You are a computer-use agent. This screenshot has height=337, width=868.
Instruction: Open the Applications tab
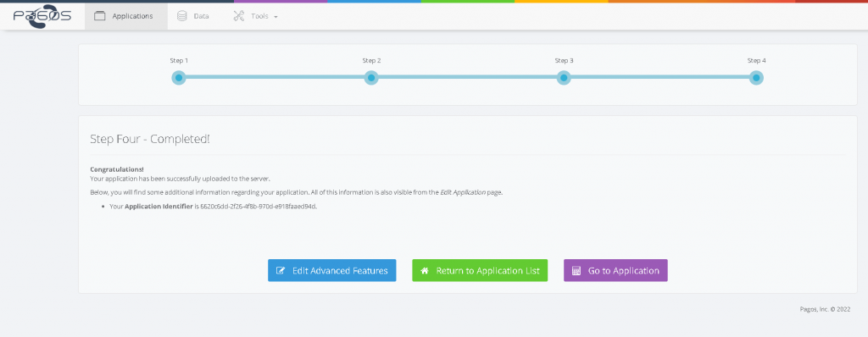pyautogui.click(x=126, y=16)
